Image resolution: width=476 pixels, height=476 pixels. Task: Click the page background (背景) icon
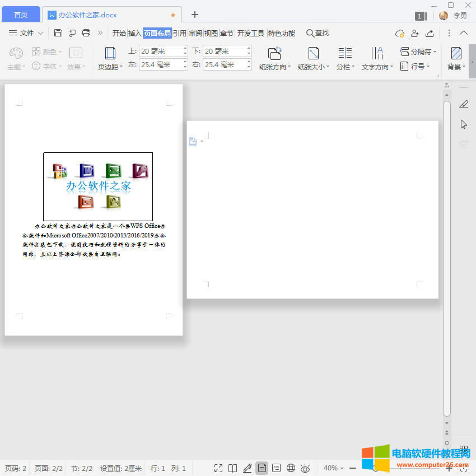[456, 54]
